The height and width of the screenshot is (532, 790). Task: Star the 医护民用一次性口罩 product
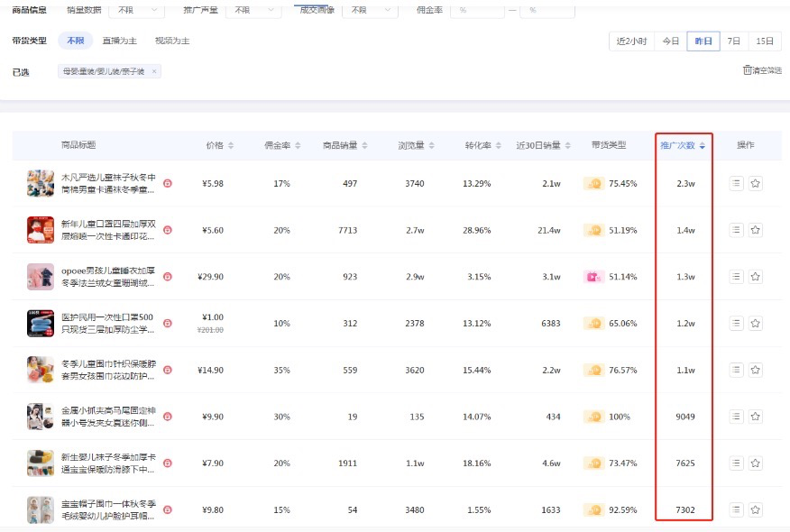tap(755, 324)
